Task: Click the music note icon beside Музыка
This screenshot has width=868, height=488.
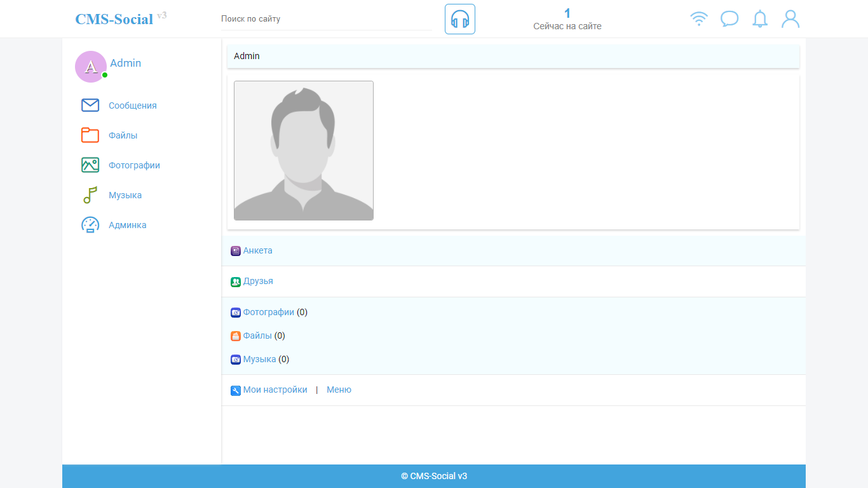Action: click(90, 195)
